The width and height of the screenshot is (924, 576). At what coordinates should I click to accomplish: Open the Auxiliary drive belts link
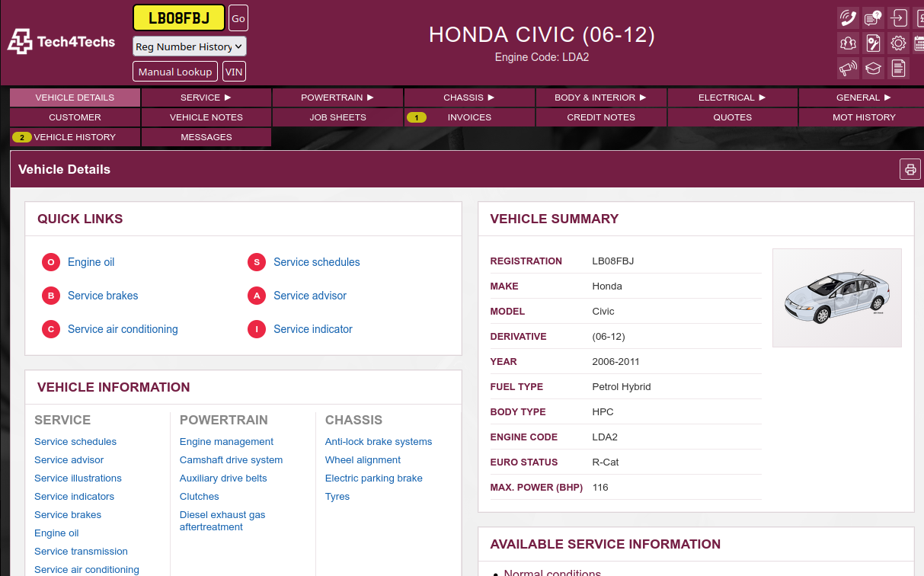click(223, 478)
